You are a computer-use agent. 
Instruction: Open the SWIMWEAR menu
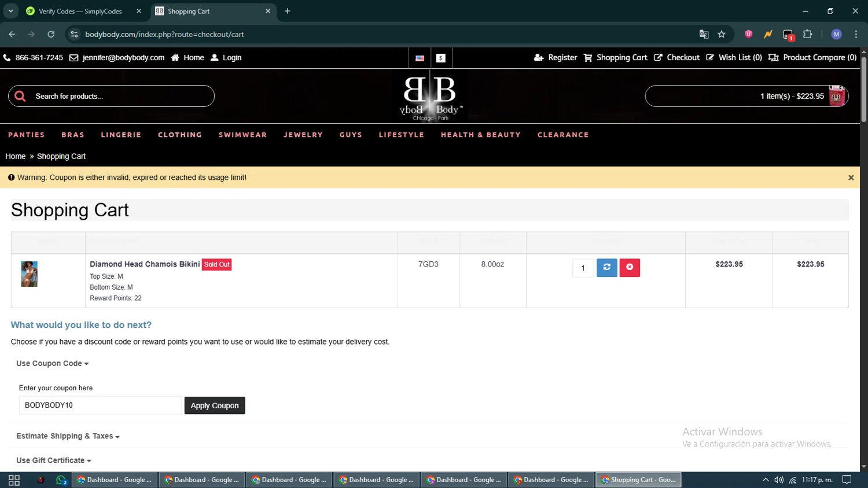pos(242,135)
